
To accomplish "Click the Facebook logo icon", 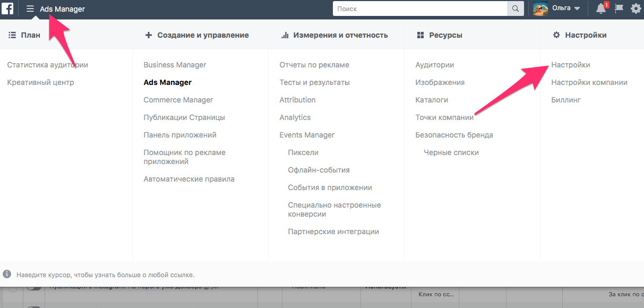I will click(x=7, y=8).
